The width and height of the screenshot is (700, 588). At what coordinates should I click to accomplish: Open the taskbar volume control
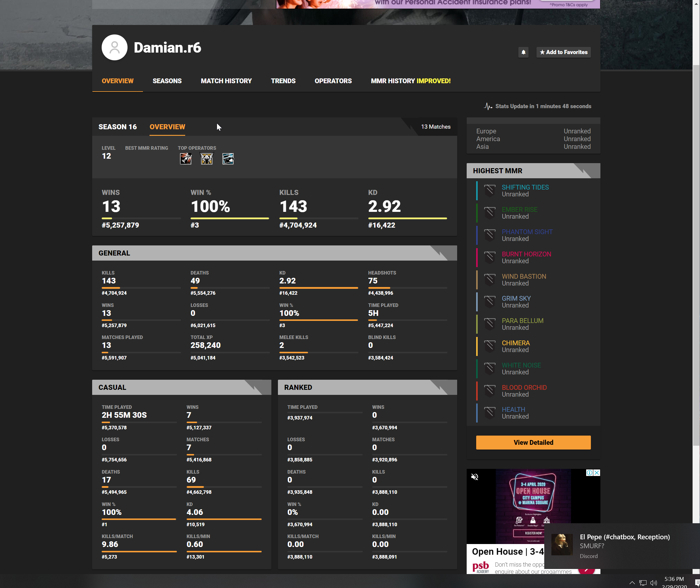(x=653, y=583)
